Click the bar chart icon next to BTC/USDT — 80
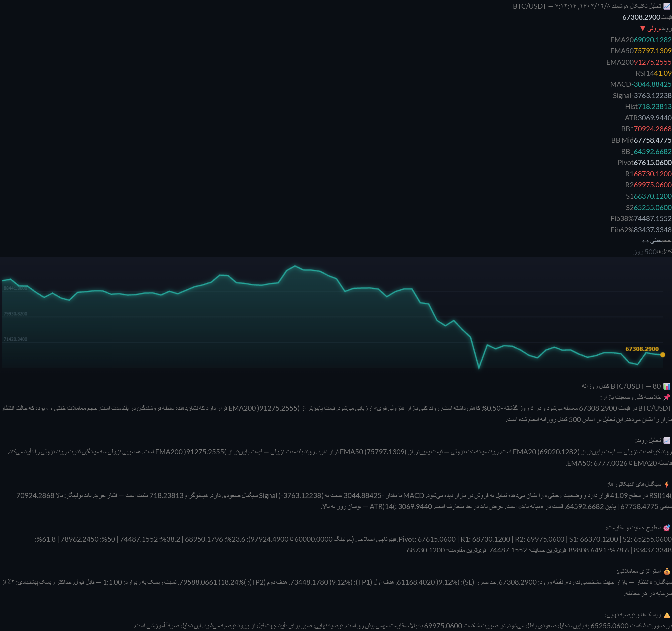Image resolution: width=672 pixels, height=631 pixels. click(x=667, y=386)
